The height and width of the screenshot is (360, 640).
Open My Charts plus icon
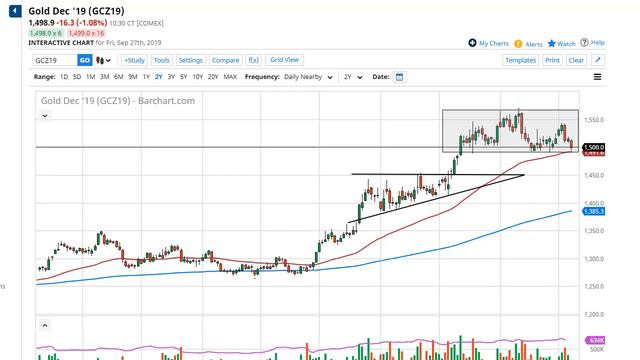[472, 43]
